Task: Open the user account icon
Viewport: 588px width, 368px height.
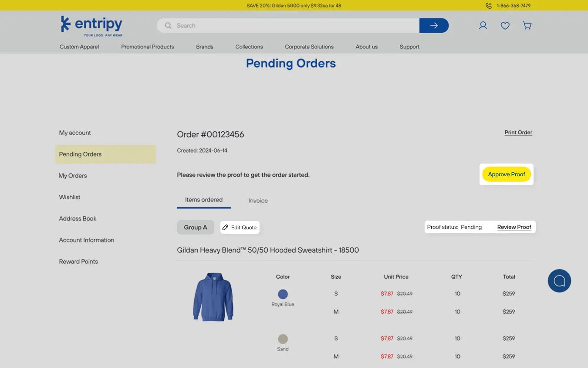Action: click(x=483, y=26)
